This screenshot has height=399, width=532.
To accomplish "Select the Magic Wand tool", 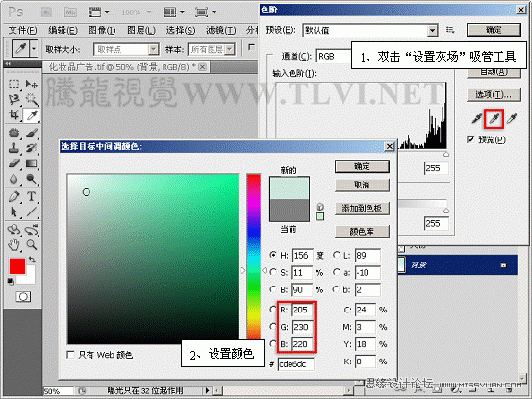I will [x=32, y=99].
